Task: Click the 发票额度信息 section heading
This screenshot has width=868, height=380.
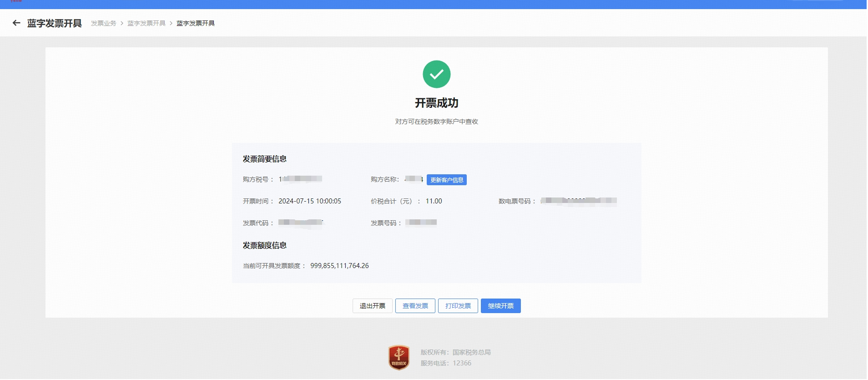Action: click(264, 245)
